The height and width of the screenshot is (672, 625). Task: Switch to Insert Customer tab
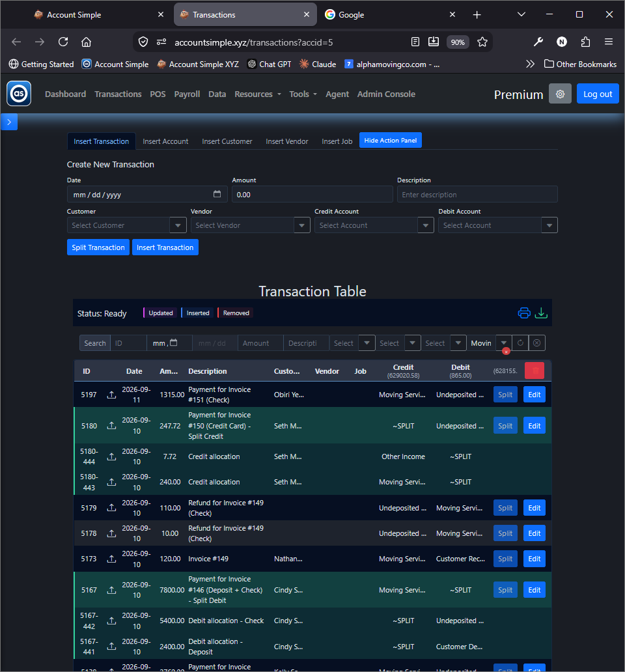227,141
